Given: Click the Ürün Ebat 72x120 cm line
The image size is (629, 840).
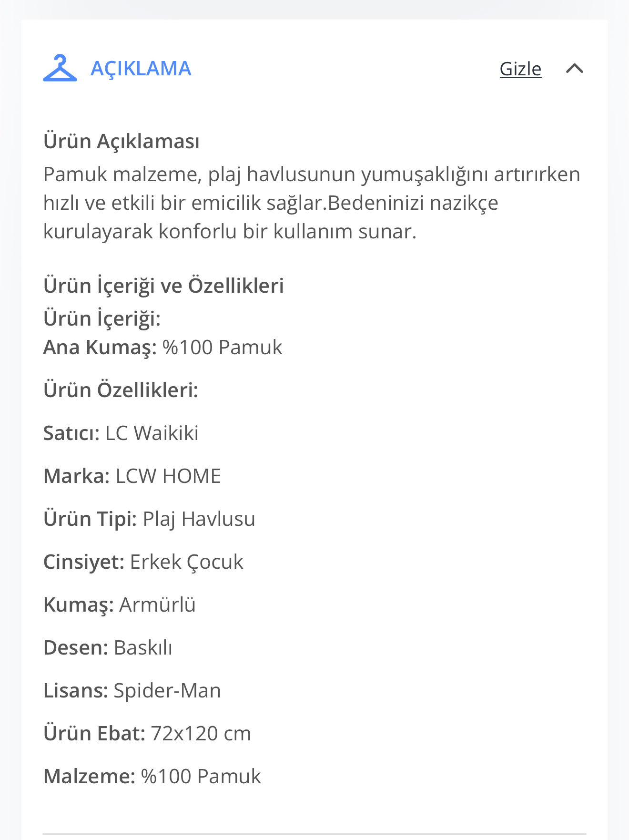Looking at the screenshot, I should click(147, 734).
